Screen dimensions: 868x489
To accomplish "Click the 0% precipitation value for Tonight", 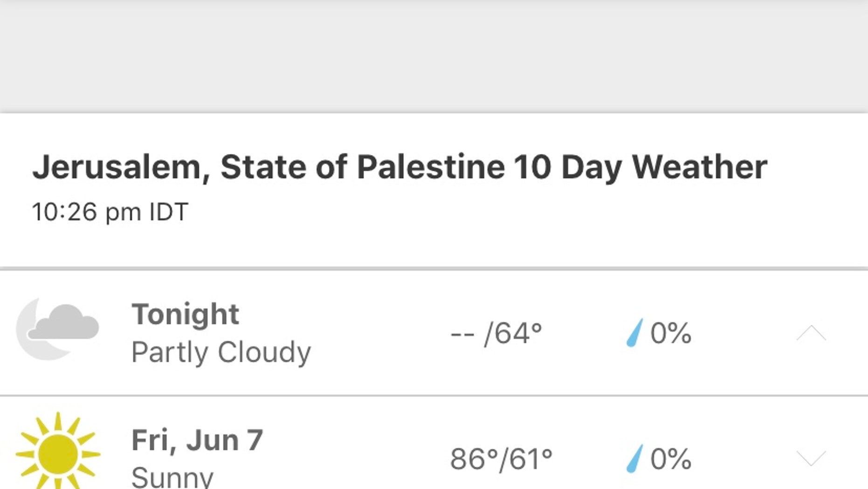I will [x=671, y=333].
